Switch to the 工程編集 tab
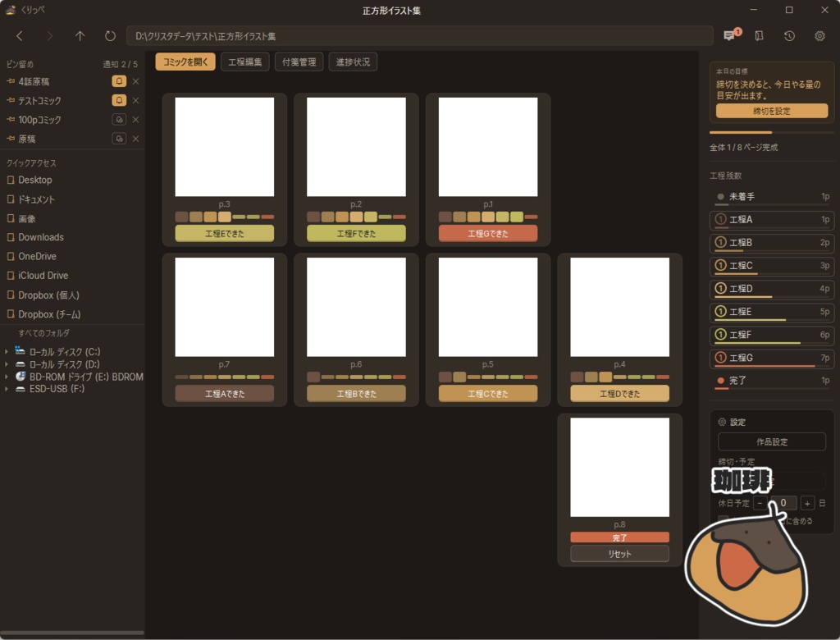Viewport: 840px width, 640px height. point(244,62)
